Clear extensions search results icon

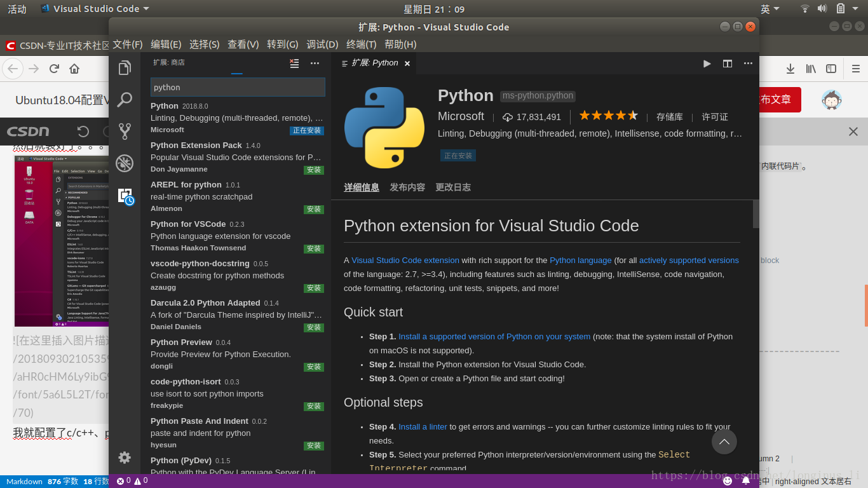click(x=294, y=63)
